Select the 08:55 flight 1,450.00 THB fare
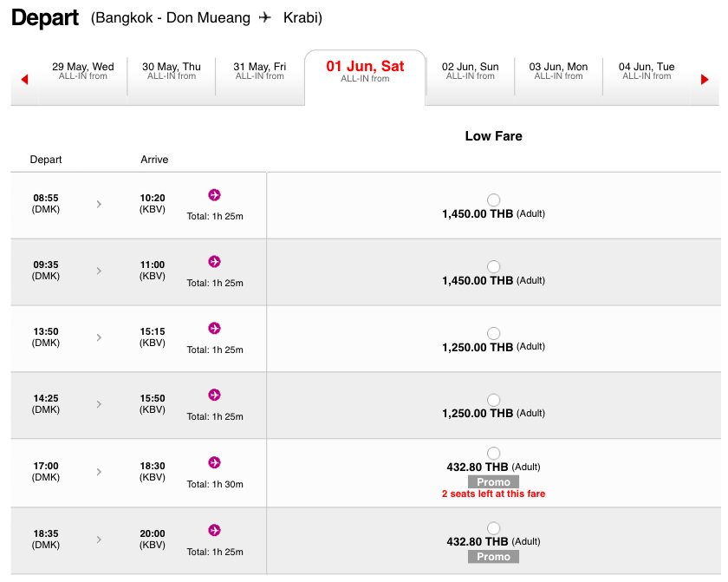The height and width of the screenshot is (582, 728). (494, 200)
